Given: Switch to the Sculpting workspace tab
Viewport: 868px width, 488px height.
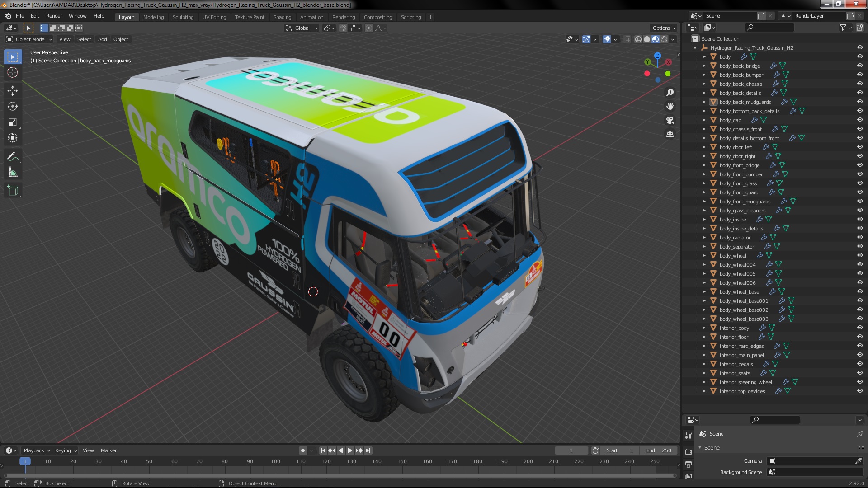Looking at the screenshot, I should pyautogui.click(x=183, y=17).
